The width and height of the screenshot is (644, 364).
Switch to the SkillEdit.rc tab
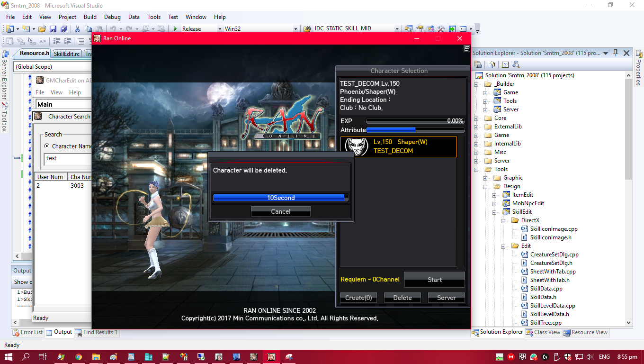(67, 54)
